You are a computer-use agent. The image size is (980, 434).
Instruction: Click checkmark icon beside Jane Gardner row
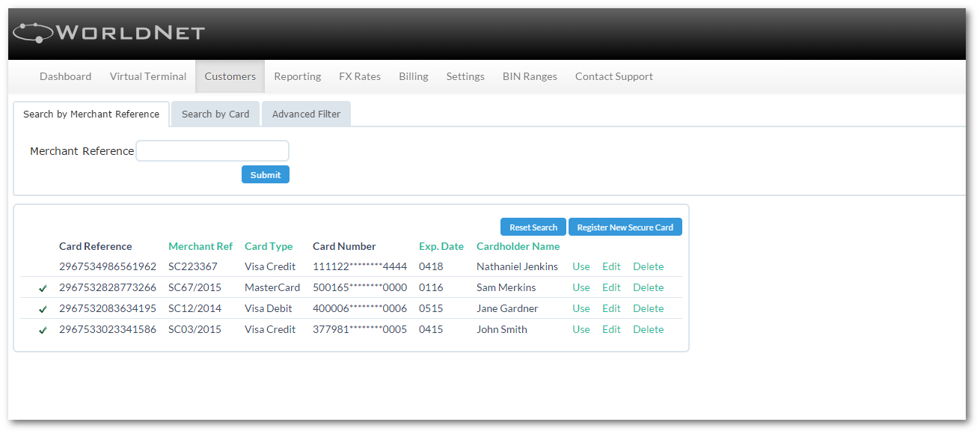(43, 309)
